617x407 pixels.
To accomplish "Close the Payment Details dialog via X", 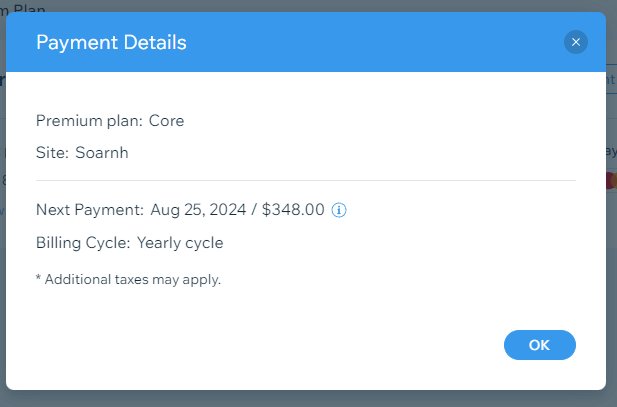I will tap(575, 42).
